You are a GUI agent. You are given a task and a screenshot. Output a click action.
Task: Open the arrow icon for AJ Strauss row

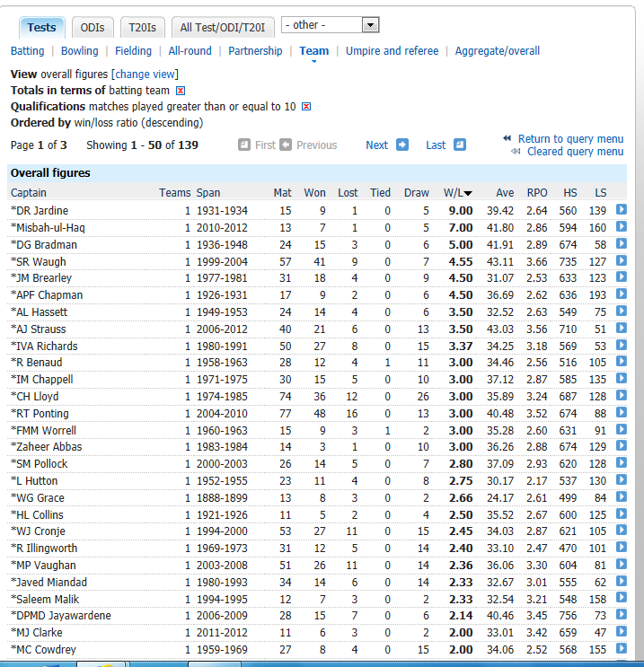click(622, 328)
